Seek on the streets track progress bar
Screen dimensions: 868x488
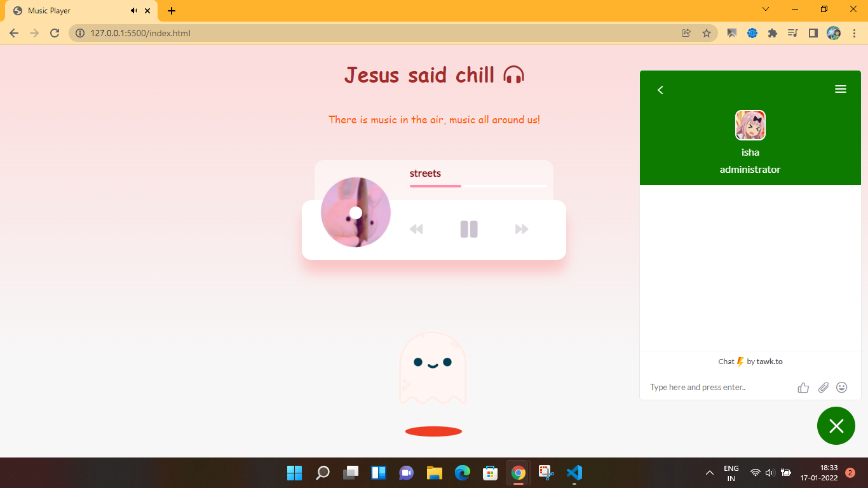coord(478,186)
